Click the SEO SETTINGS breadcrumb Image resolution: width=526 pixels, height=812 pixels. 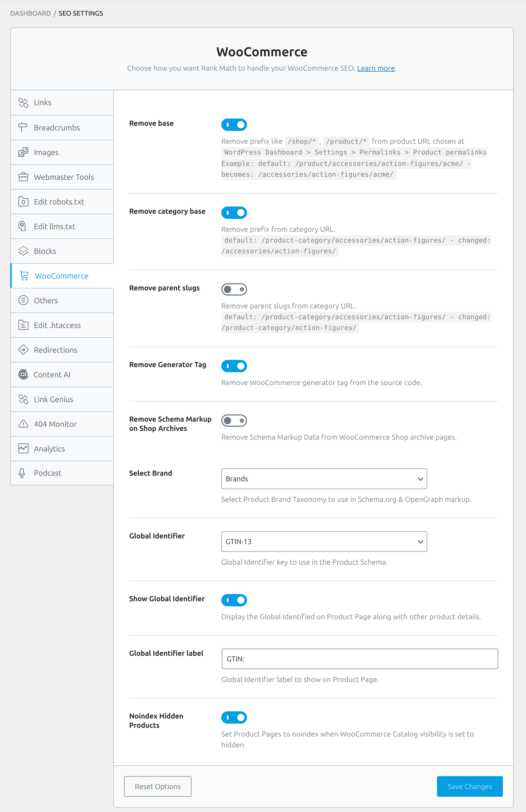(81, 13)
